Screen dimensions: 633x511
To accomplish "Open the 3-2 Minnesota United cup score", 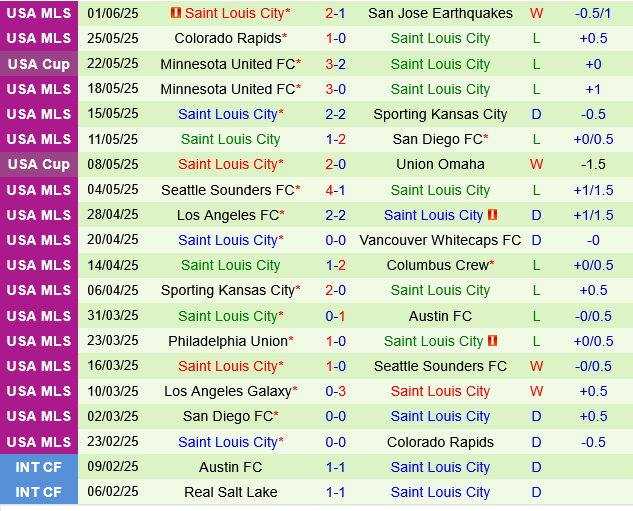I will (x=336, y=64).
